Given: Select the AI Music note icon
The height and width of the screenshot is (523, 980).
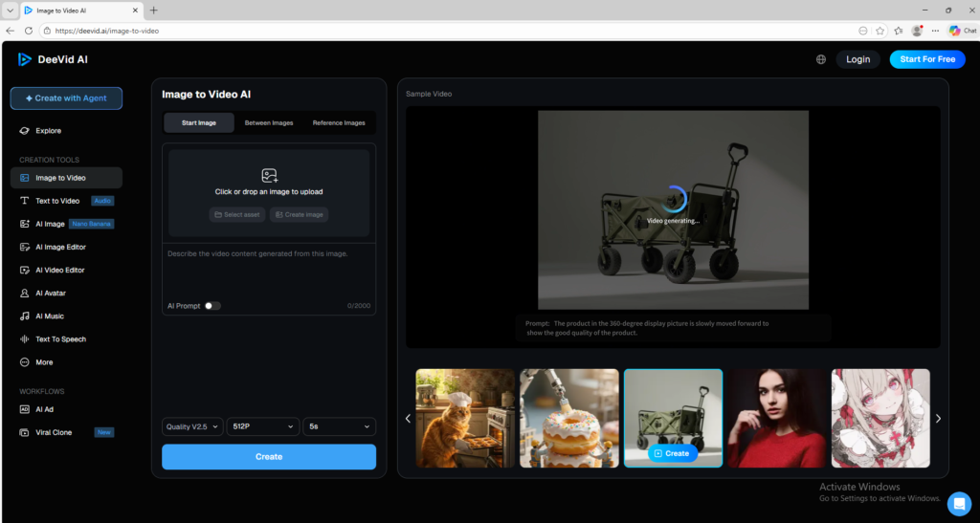Looking at the screenshot, I should [25, 316].
